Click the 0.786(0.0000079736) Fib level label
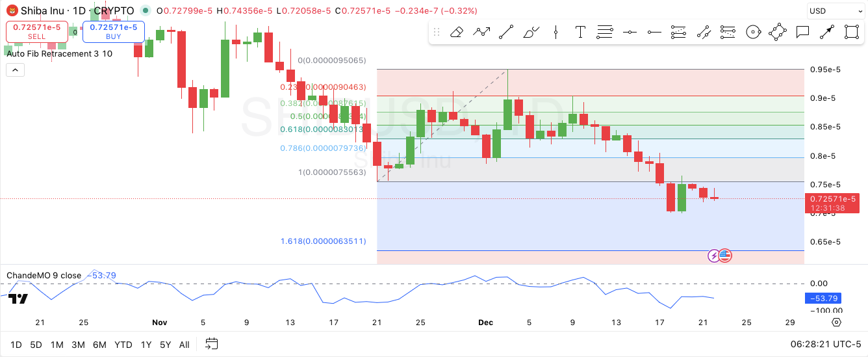Viewport: 868px width, 357px height. pos(323,148)
